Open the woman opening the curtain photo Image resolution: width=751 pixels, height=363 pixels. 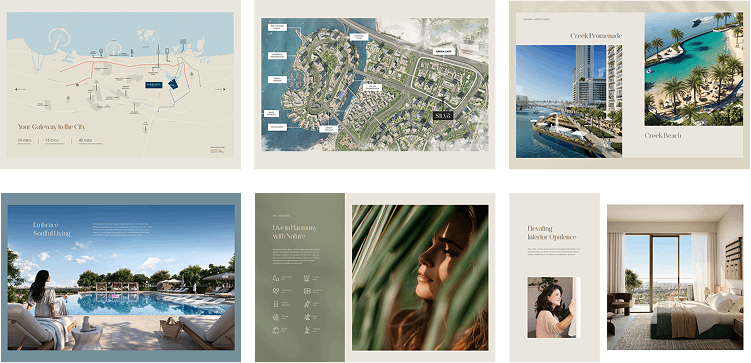pos(554,307)
